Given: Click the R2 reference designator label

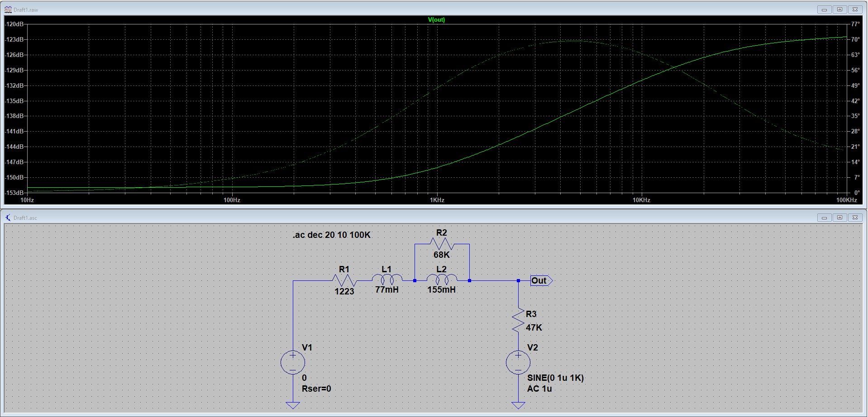Looking at the screenshot, I should pyautogui.click(x=442, y=232).
